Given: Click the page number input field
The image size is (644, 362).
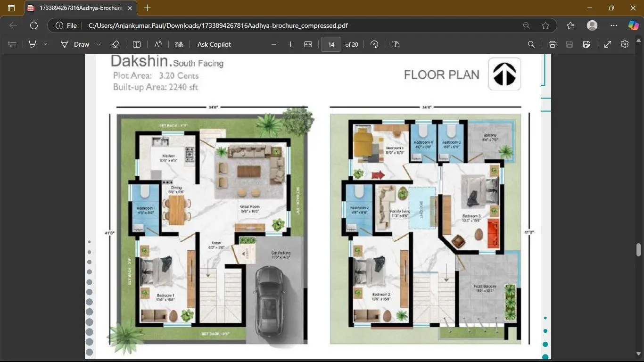Looking at the screenshot, I should (x=330, y=44).
